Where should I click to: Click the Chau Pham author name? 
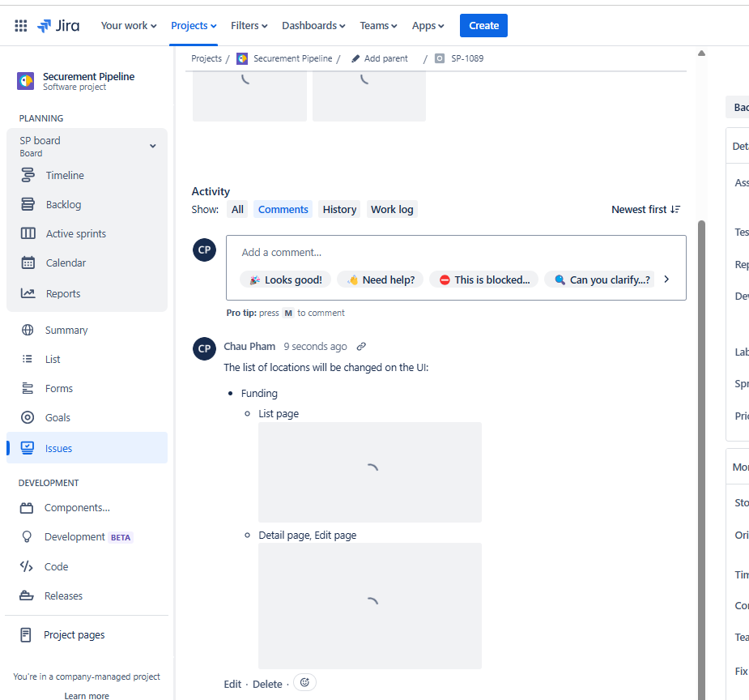[x=249, y=347]
